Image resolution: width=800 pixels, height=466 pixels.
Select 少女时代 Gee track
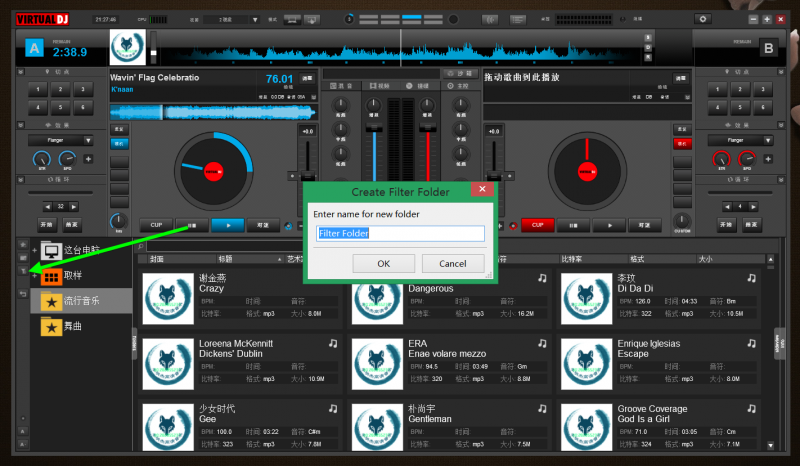point(240,427)
